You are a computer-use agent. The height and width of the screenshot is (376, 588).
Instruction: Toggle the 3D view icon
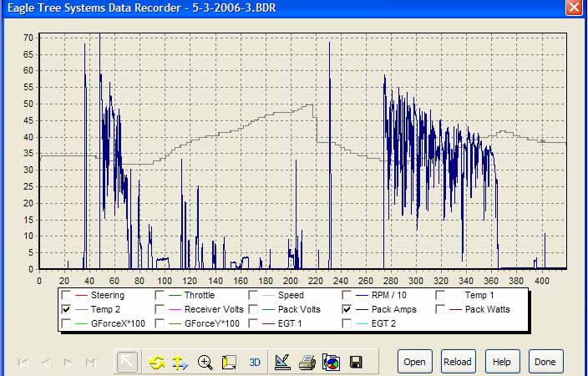tap(256, 363)
